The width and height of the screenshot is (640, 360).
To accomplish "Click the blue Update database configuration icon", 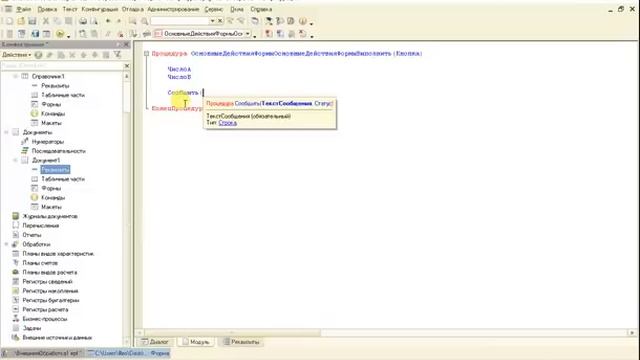I will [35, 34].
